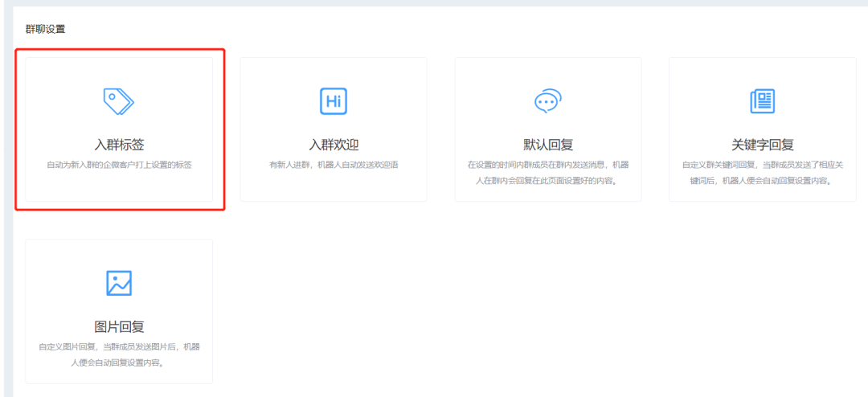Click the description text under 关键字回复
Screen dimensions: 868x397
pyautogui.click(x=762, y=172)
